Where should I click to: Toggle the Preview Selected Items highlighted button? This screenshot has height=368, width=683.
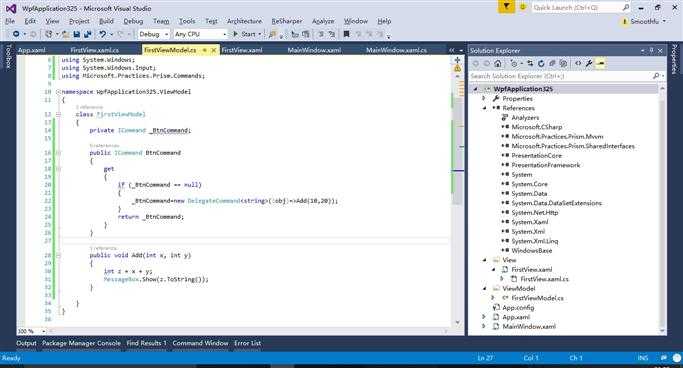pos(601,64)
